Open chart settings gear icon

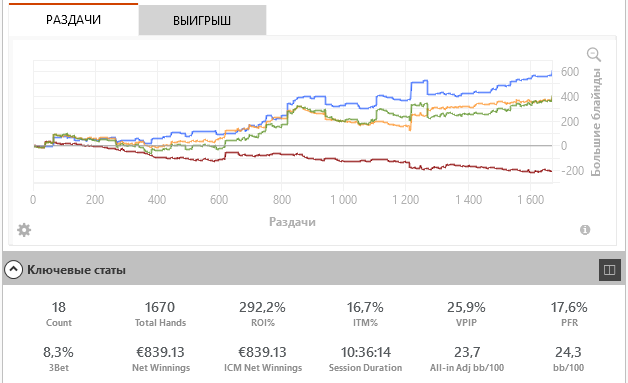24,230
